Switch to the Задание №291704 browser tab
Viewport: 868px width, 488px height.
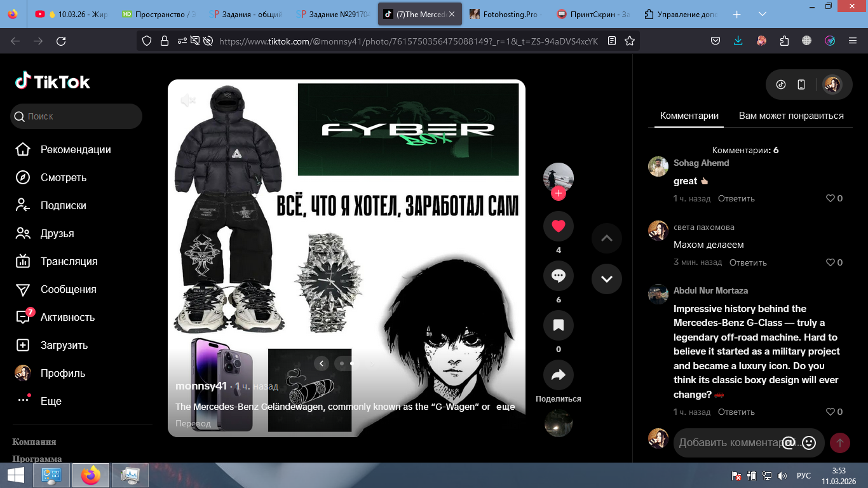pyautogui.click(x=334, y=14)
